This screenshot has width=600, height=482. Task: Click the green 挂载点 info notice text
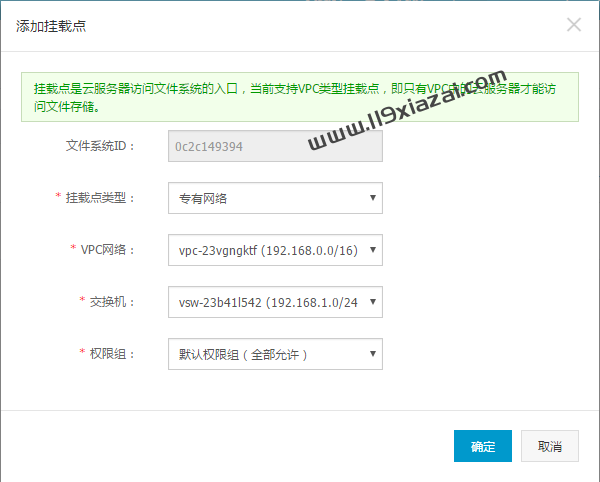point(295,98)
